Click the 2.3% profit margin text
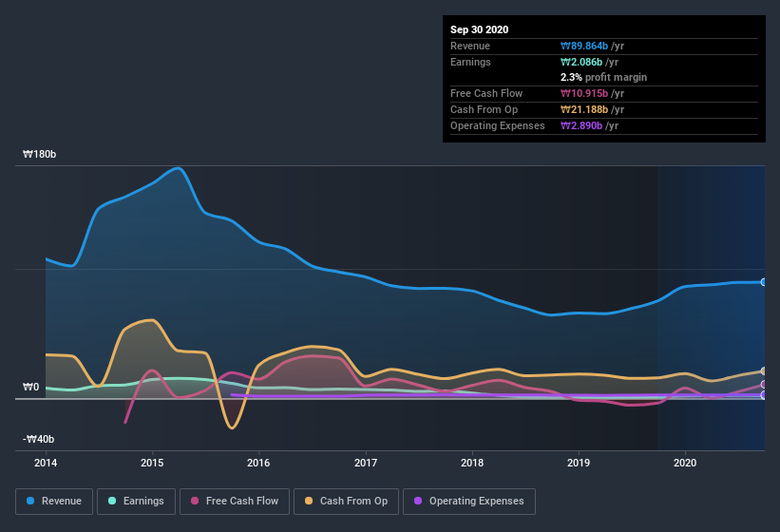Screen dimensions: 780x532 coord(603,77)
